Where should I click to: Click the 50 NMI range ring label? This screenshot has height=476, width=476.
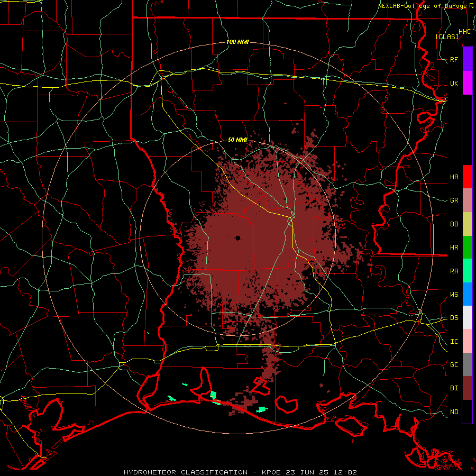tap(237, 140)
